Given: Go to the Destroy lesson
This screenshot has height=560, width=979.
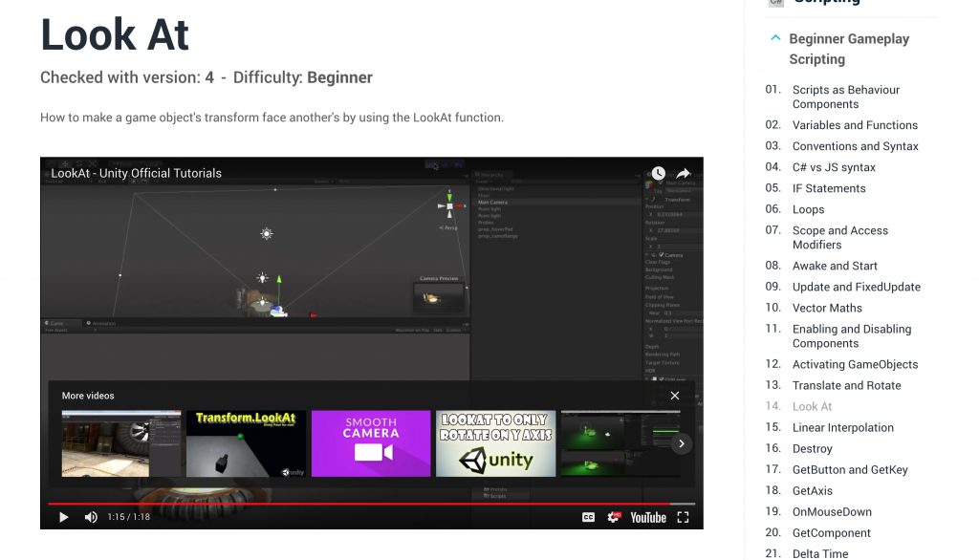Looking at the screenshot, I should coord(813,449).
